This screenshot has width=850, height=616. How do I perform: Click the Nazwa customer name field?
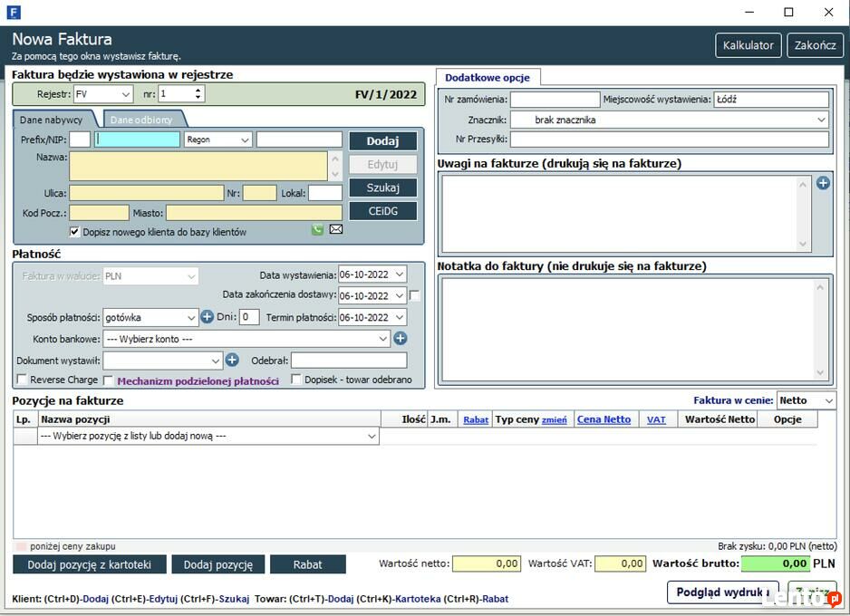[x=198, y=166]
